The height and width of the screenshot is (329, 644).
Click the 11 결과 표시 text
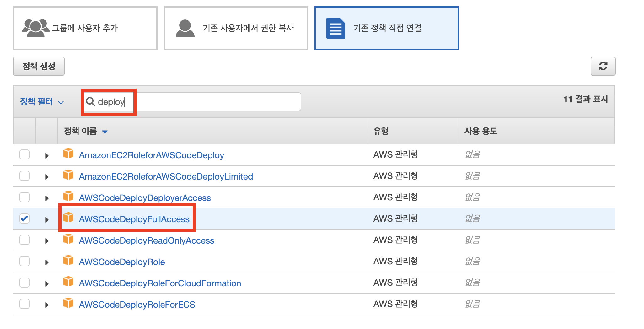click(x=585, y=100)
